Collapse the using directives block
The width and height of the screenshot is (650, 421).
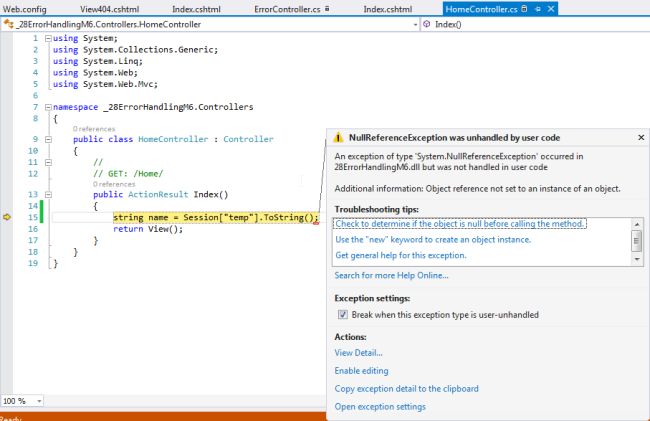48,38
